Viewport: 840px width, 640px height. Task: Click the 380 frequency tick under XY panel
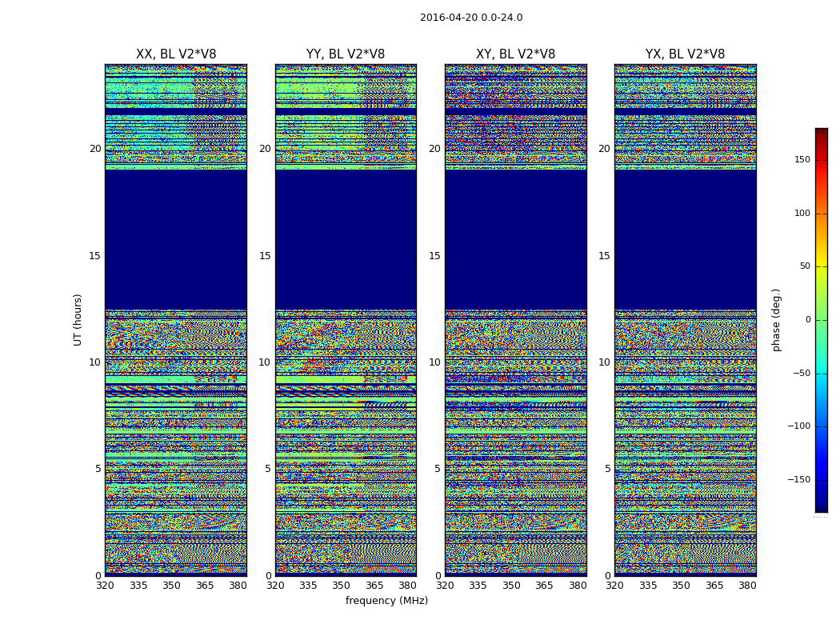(578, 586)
